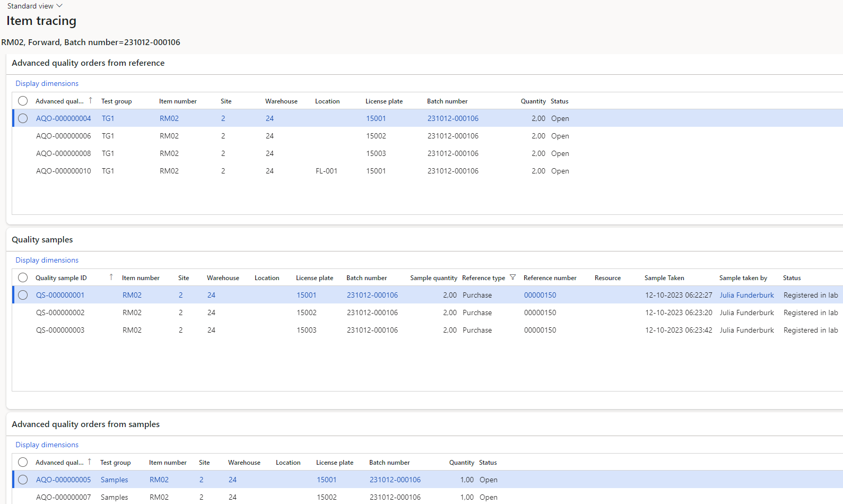Click the filter icon on Reference type column

[x=512, y=277]
